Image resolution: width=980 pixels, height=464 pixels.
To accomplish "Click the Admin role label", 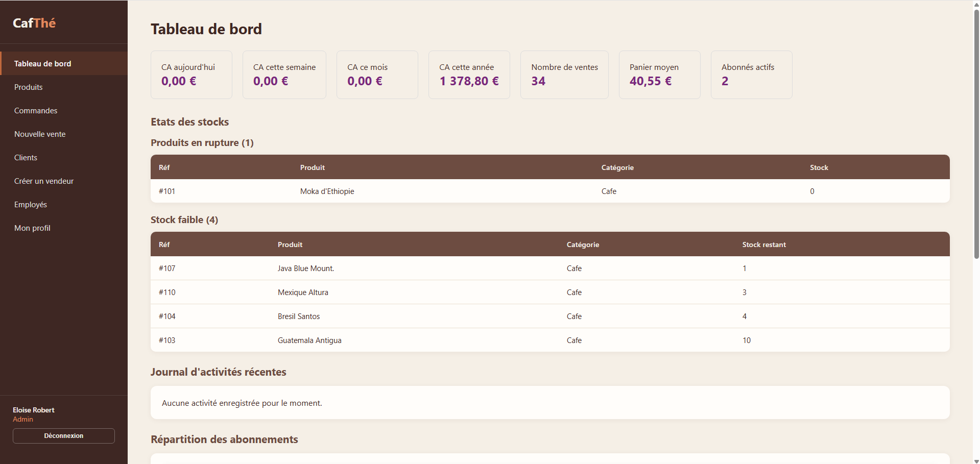I will click(23, 419).
